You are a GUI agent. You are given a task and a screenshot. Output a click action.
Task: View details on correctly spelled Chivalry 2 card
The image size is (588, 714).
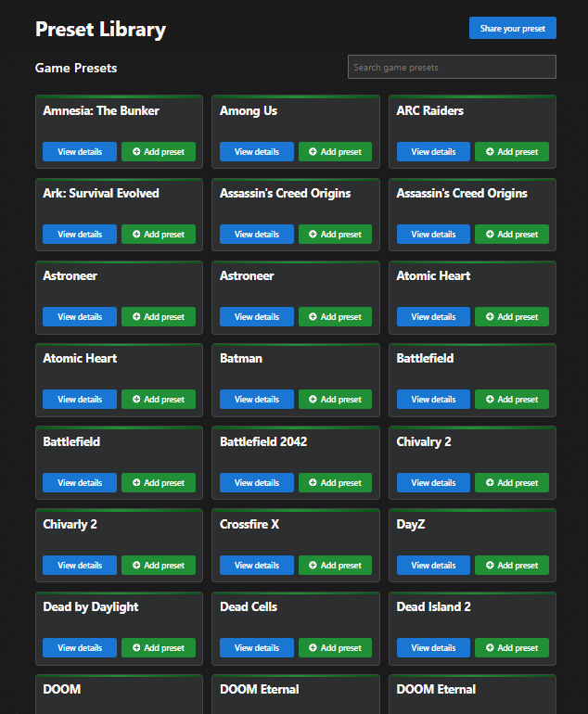point(433,483)
